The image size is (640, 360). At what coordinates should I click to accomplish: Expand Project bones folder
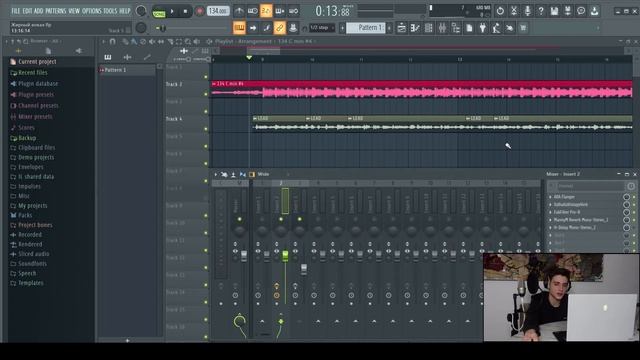(35, 225)
